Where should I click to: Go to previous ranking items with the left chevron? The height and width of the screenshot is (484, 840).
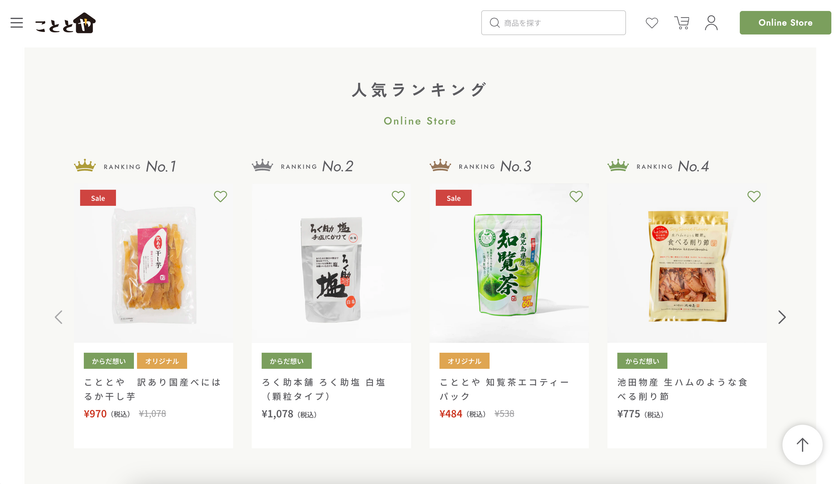[58, 317]
